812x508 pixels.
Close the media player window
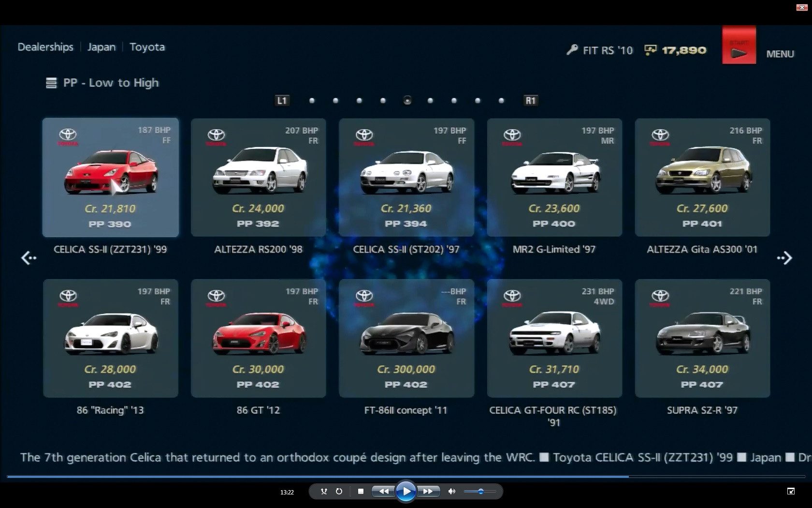[x=802, y=8]
